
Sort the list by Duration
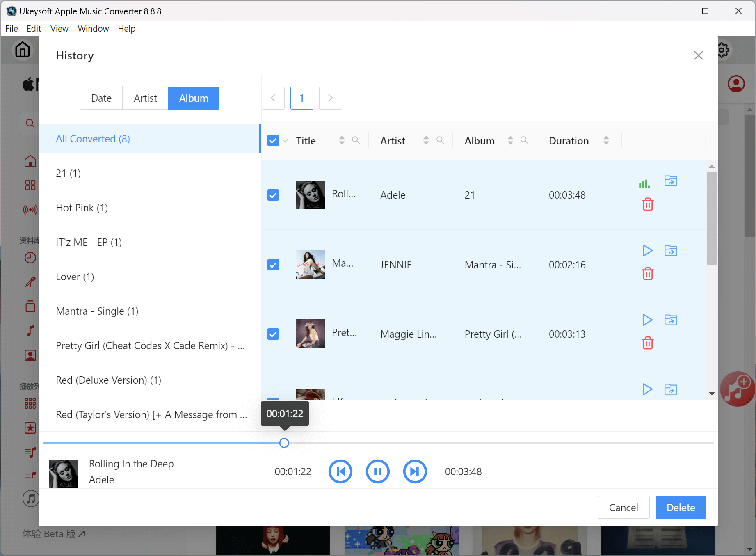coord(606,141)
